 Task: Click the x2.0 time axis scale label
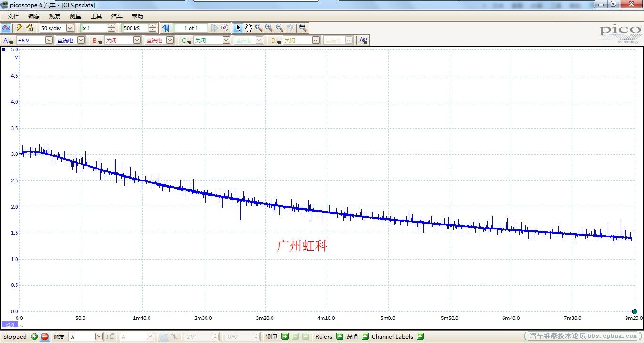pos(9,325)
